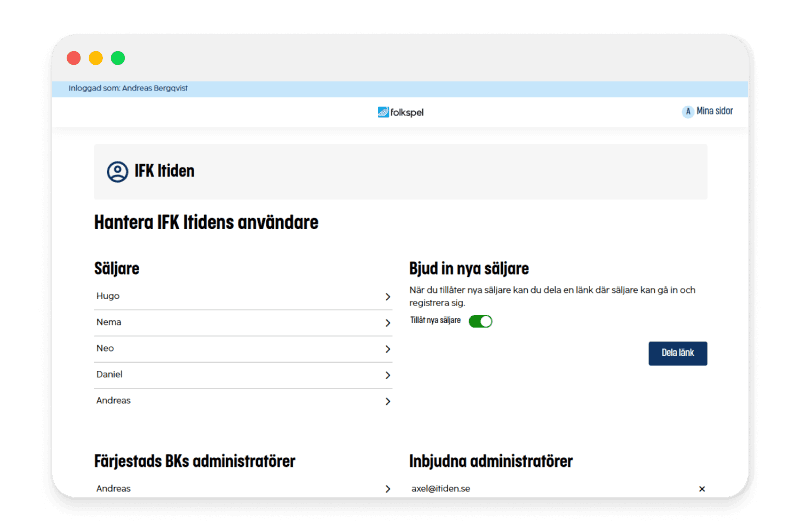800x531 pixels.
Task: Expand Andreas seller row chevron under Säljare
Action: 388,401
